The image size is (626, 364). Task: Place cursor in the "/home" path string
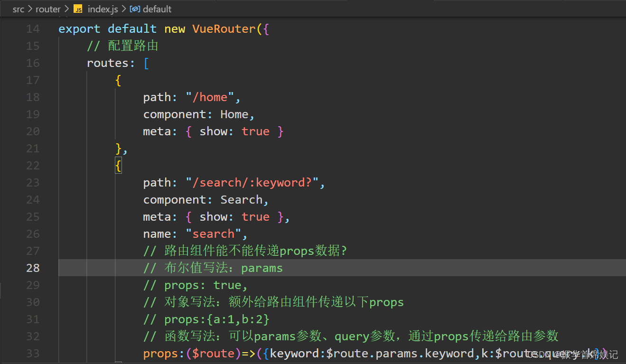pyautogui.click(x=210, y=97)
